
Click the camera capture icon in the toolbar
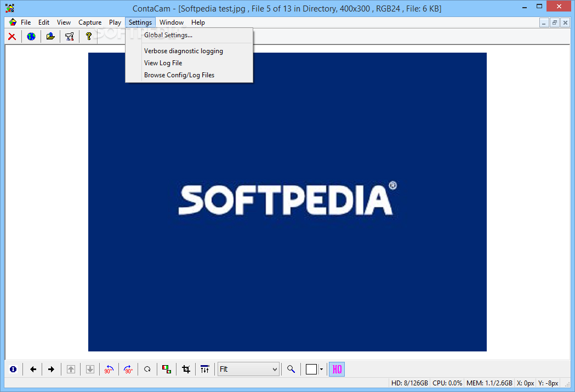coord(69,36)
